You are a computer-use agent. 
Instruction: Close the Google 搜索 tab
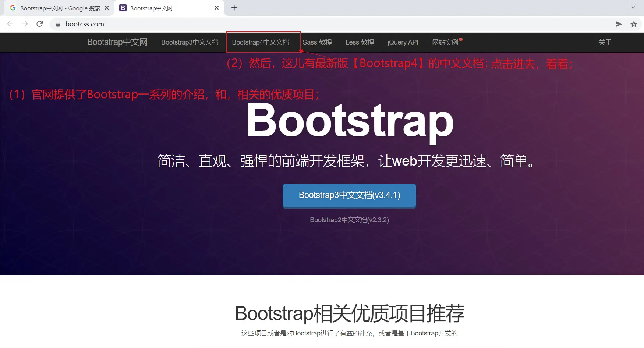pyautogui.click(x=107, y=8)
